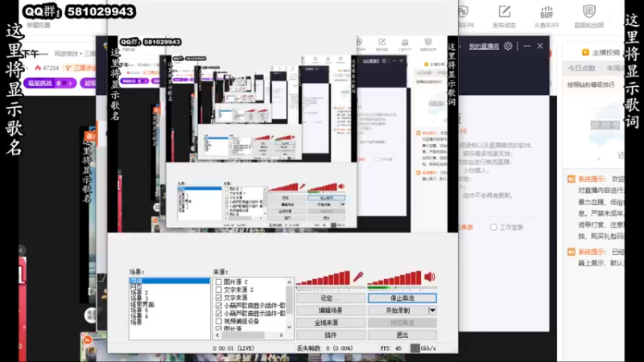Open 斗鱼BUFF in Douyu toolbar

[x=547, y=17]
